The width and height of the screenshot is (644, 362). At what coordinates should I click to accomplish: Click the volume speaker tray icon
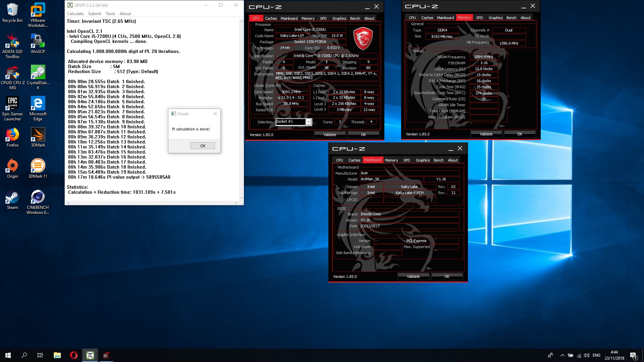tap(587, 355)
